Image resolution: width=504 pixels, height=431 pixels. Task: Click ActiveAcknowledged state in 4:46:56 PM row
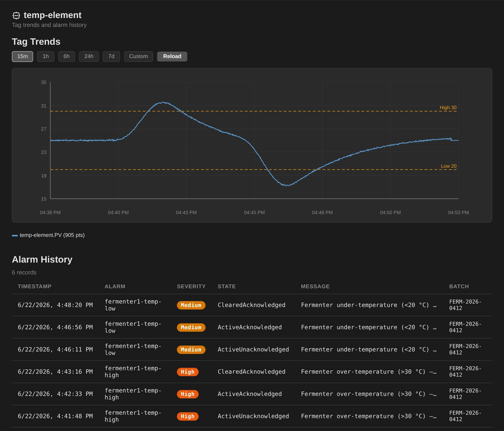click(x=250, y=328)
